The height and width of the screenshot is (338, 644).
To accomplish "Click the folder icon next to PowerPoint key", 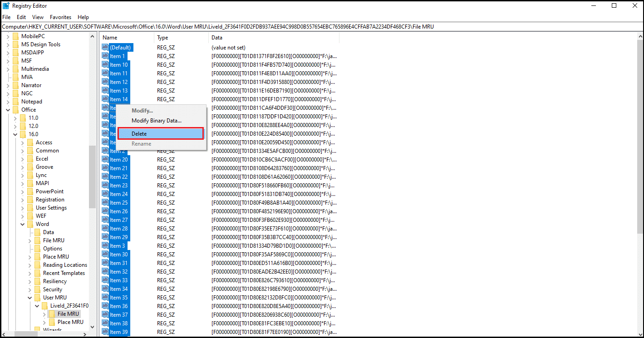I will click(x=30, y=191).
